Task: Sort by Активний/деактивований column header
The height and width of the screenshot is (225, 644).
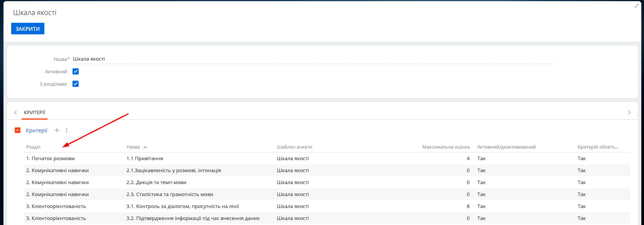Action: [x=506, y=147]
